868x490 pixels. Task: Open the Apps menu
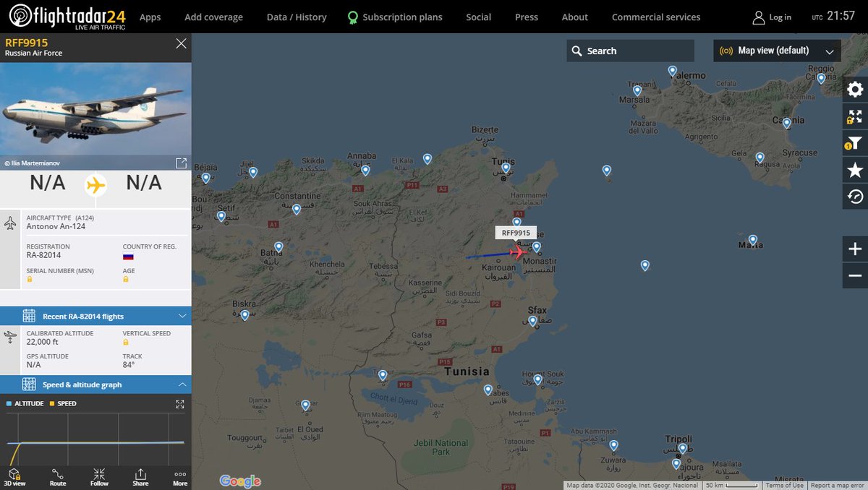pyautogui.click(x=150, y=17)
